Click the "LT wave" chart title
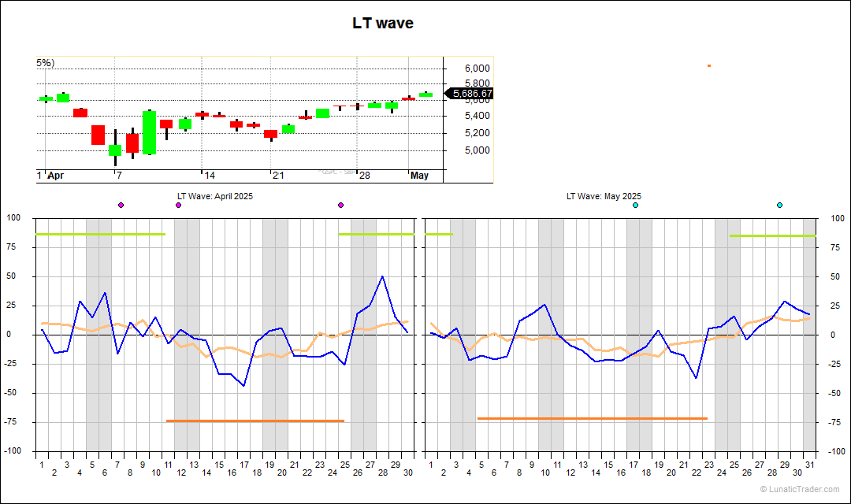This screenshot has width=851, height=504. coord(383,24)
